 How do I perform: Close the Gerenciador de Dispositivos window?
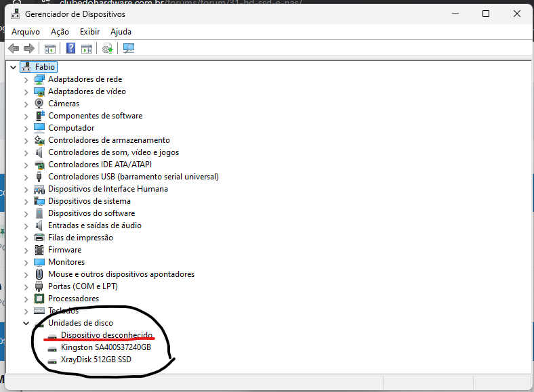[x=516, y=14]
